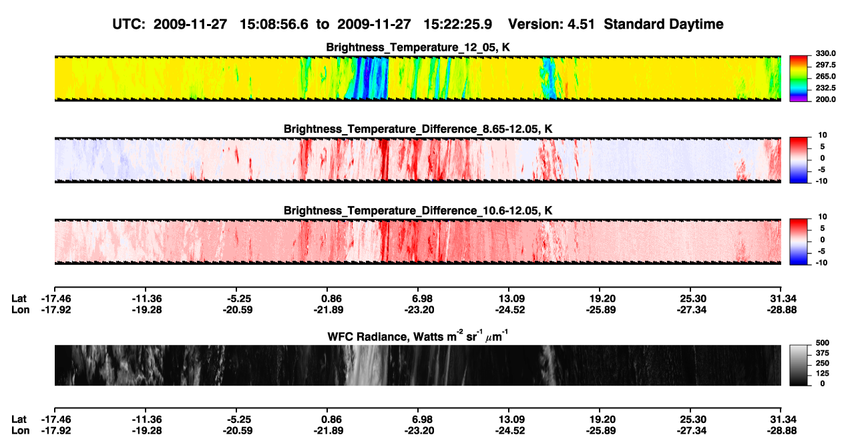This screenshot has width=868, height=445.
Task: Click the '297.5' colorbar label
Action: tap(825, 65)
